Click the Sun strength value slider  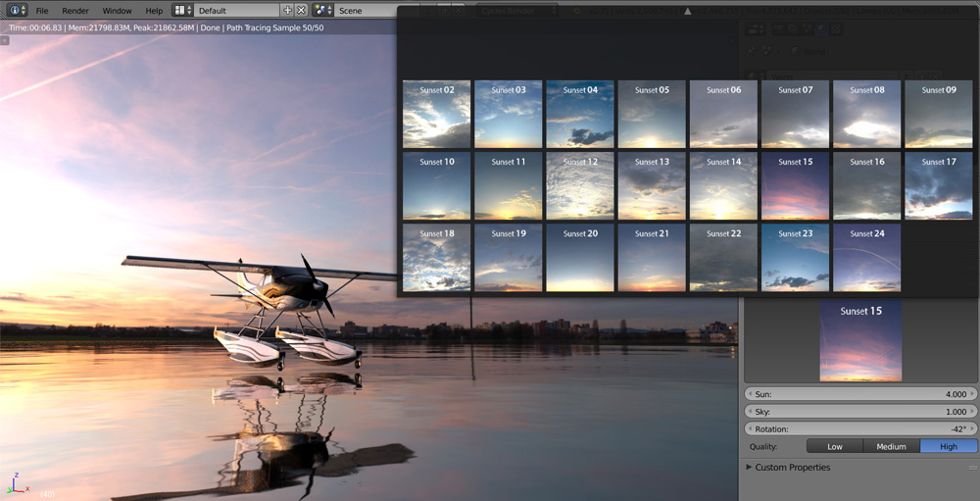[860, 394]
